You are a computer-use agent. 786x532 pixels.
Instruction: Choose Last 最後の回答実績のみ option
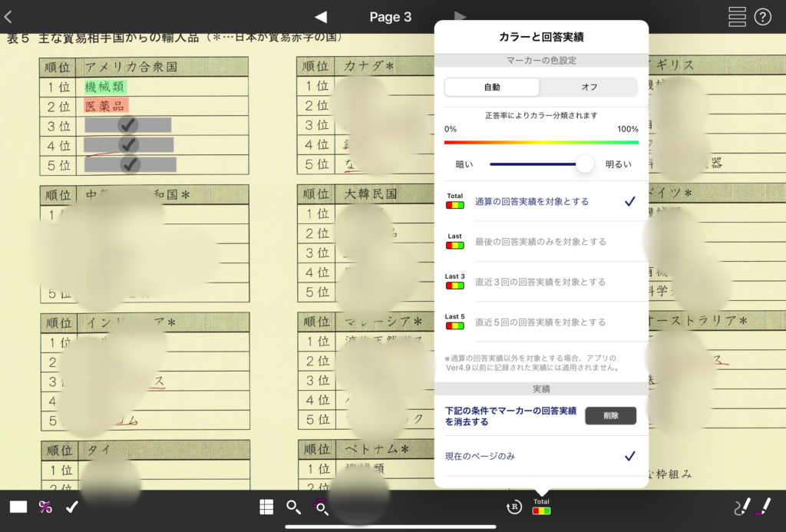pos(541,242)
